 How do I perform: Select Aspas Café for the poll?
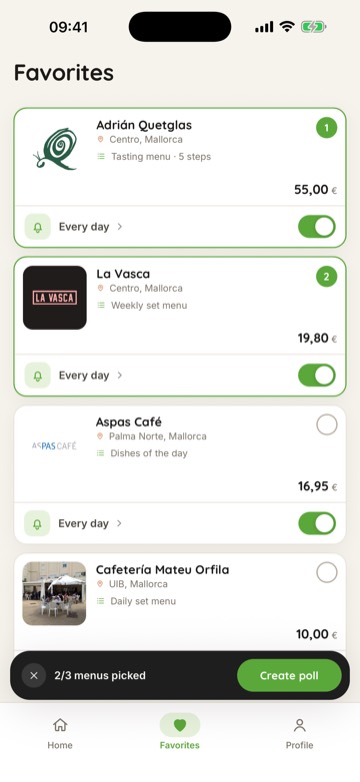click(327, 425)
